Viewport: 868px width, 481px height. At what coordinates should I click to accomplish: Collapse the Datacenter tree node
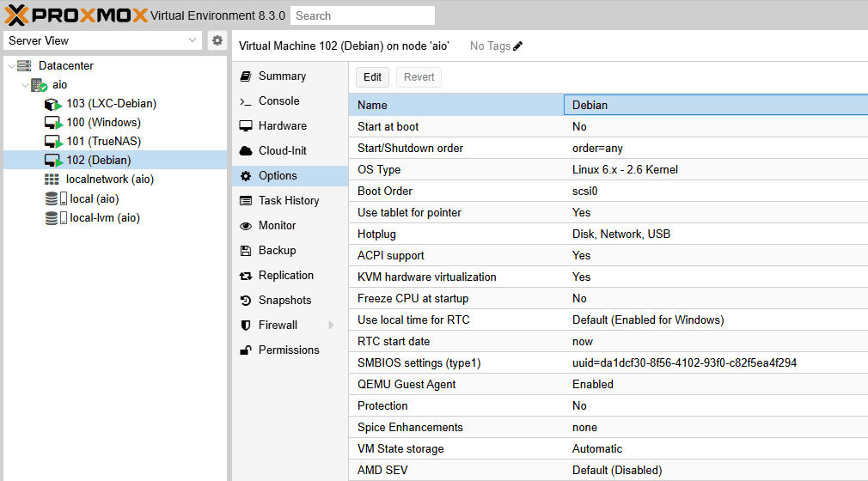[11, 66]
